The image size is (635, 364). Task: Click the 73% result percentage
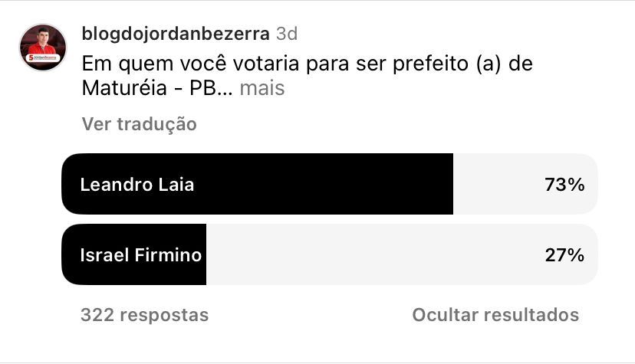(x=564, y=185)
